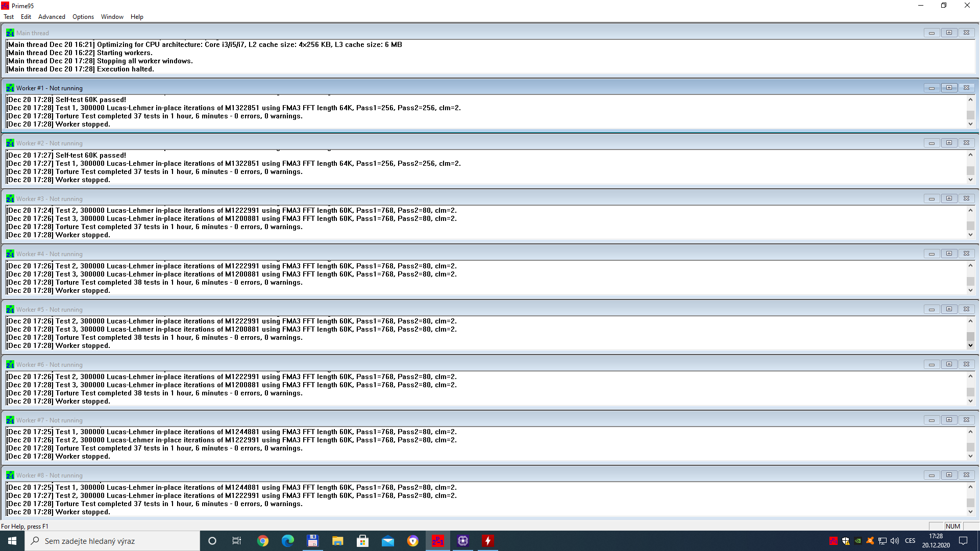
Task: Click the Windows search input field
Action: (x=112, y=541)
